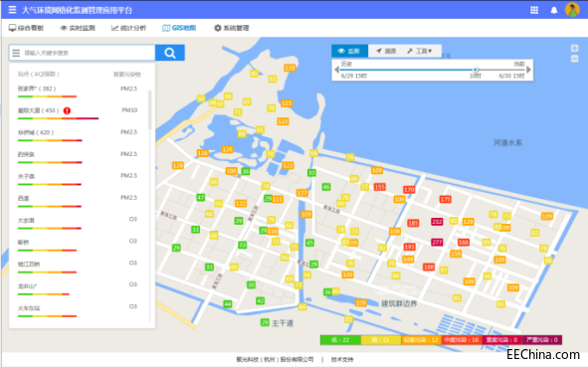This screenshot has height=367, width=588.
Task: Step timeline back with left arrow
Action: 336,70
